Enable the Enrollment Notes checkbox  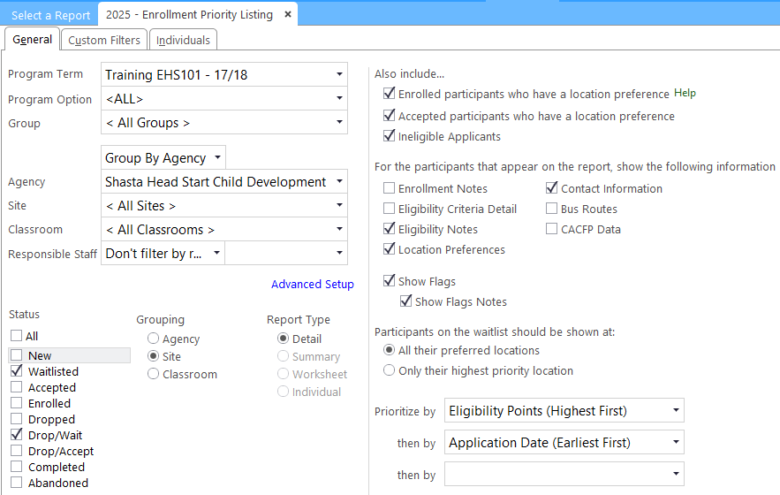(x=389, y=189)
